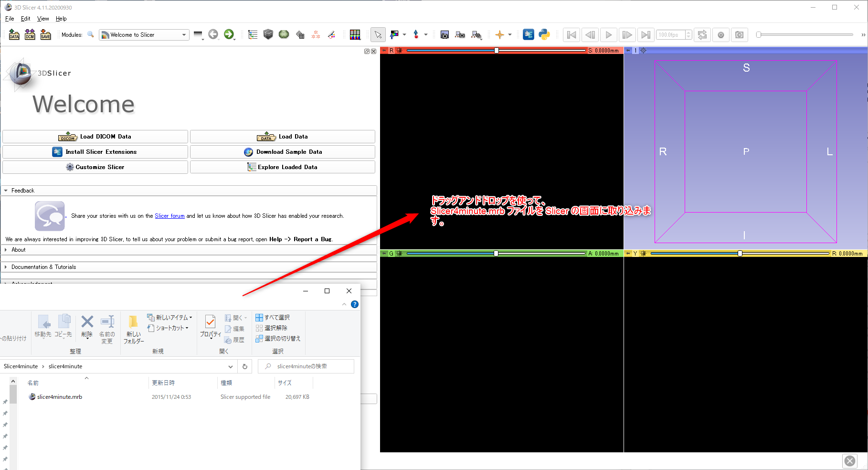Image resolution: width=868 pixels, height=470 pixels.
Task: Click the Explorer search box
Action: [x=306, y=366]
